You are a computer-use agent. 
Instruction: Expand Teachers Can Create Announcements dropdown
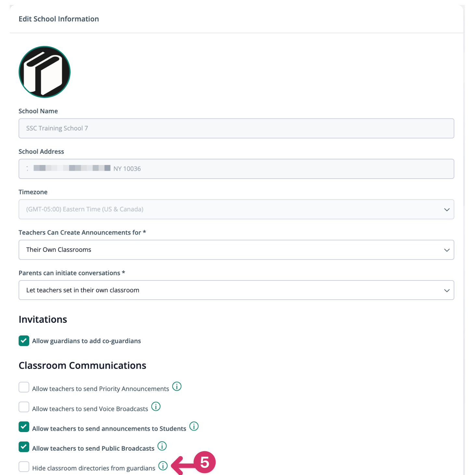236,250
